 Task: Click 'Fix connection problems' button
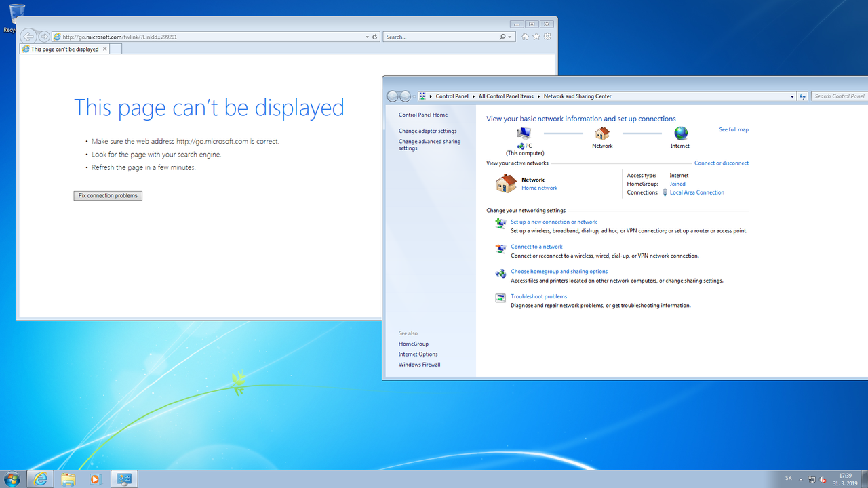(x=108, y=195)
